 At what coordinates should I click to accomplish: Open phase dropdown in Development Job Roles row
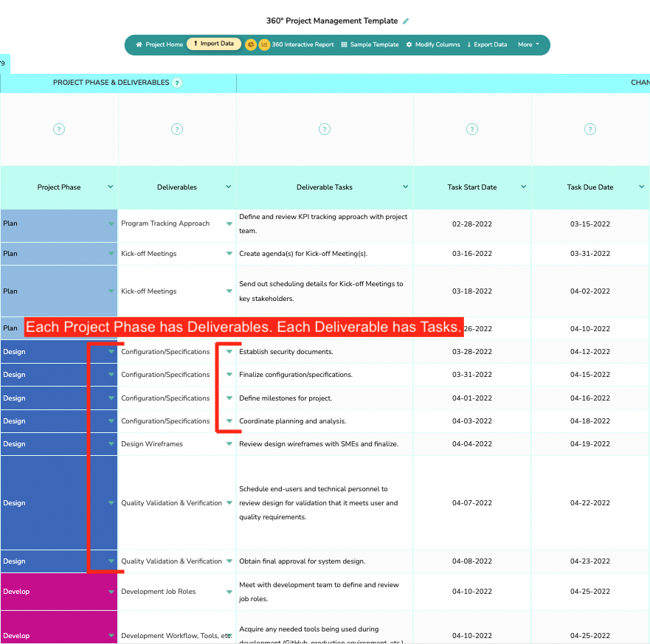point(111,592)
